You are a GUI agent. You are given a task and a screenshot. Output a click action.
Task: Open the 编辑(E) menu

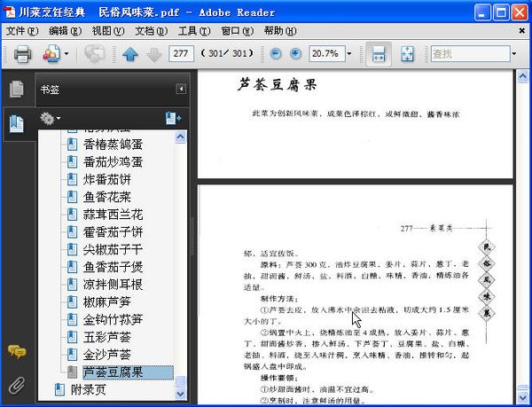(x=65, y=31)
